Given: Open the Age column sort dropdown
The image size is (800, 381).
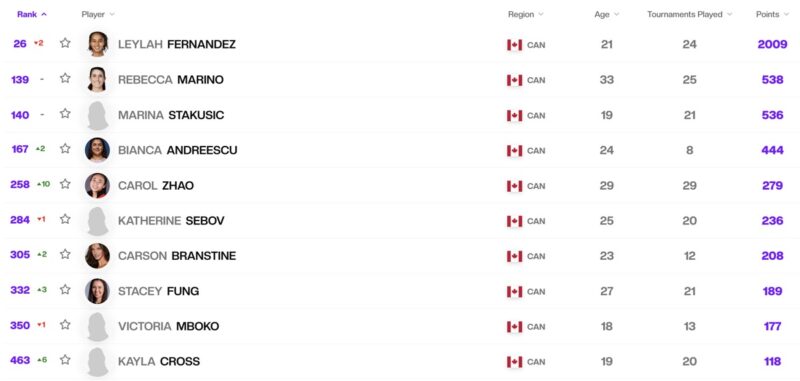Looking at the screenshot, I should coord(616,14).
